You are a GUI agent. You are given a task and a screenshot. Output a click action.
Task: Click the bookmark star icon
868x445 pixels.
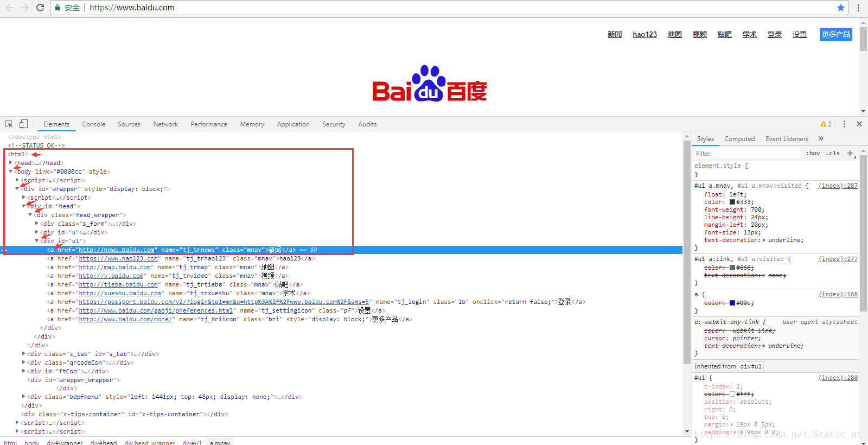[x=841, y=8]
